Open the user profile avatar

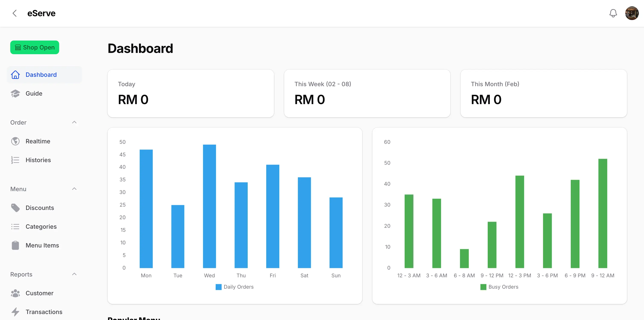point(632,13)
